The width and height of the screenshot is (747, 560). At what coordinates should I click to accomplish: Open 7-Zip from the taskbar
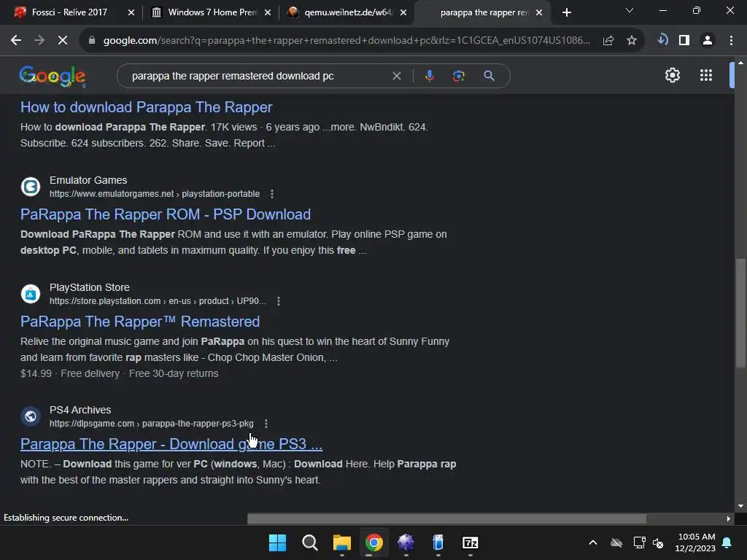pyautogui.click(x=471, y=542)
